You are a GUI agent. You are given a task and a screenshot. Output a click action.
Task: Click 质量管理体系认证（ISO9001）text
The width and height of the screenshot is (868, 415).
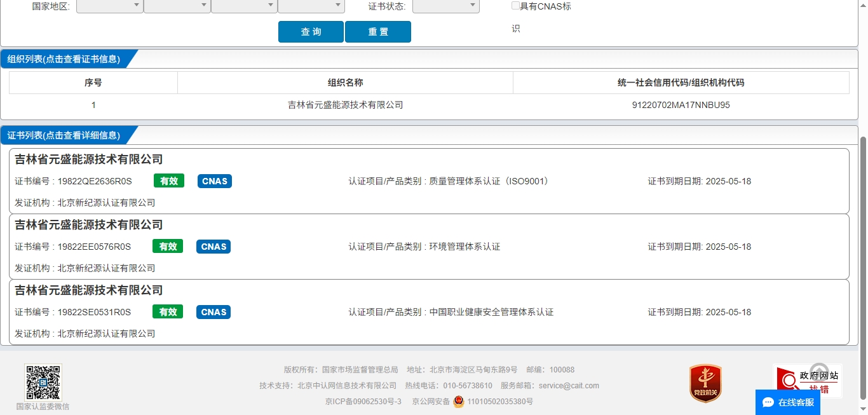(x=489, y=181)
